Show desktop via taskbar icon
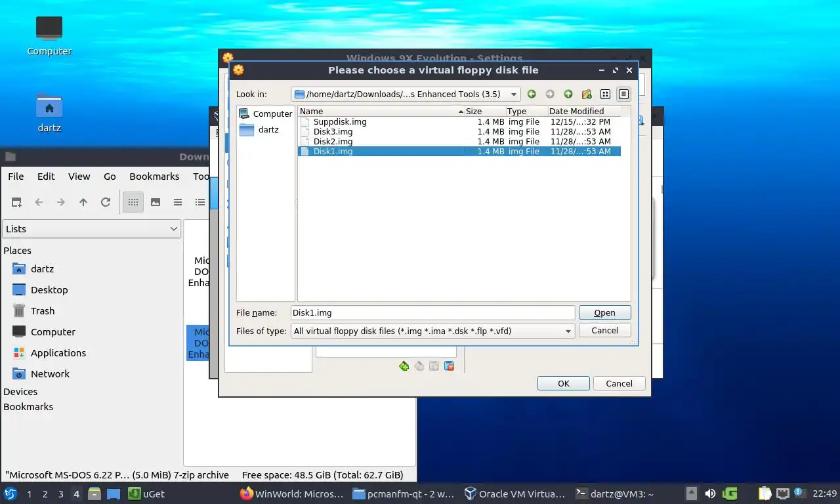840x504 pixels. coord(114,493)
